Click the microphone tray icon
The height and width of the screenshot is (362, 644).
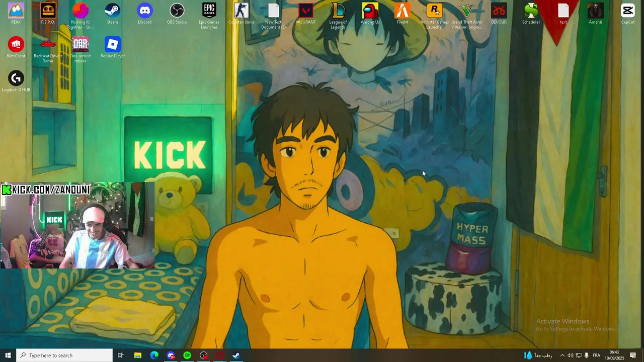tap(587, 355)
